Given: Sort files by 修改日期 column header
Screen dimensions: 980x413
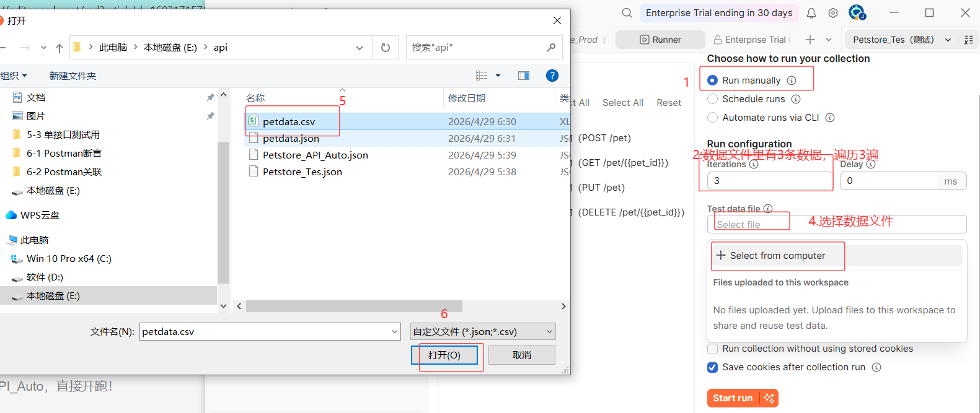Looking at the screenshot, I should [467, 98].
